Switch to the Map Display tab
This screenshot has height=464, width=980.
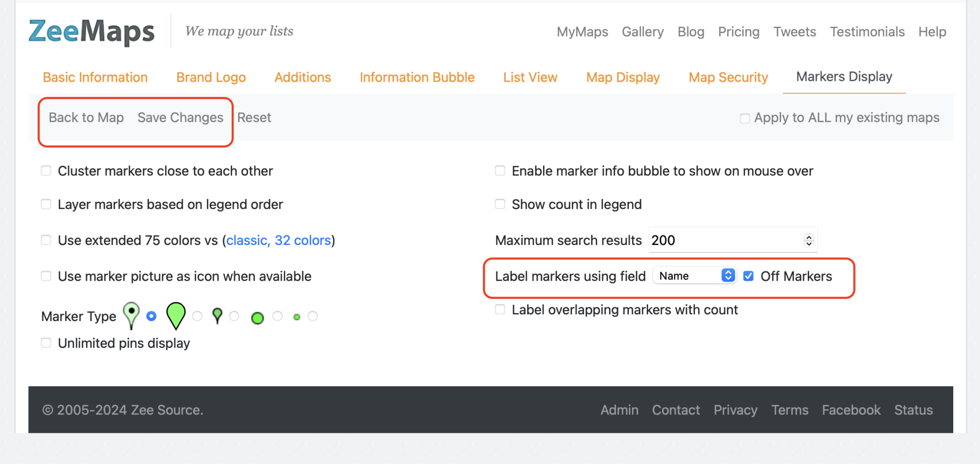[x=623, y=77]
